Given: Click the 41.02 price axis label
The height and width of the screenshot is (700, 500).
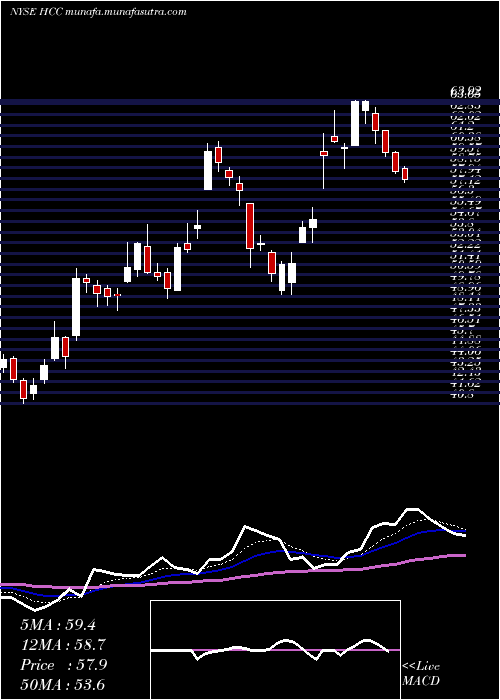Looking at the screenshot, I should [x=466, y=384].
